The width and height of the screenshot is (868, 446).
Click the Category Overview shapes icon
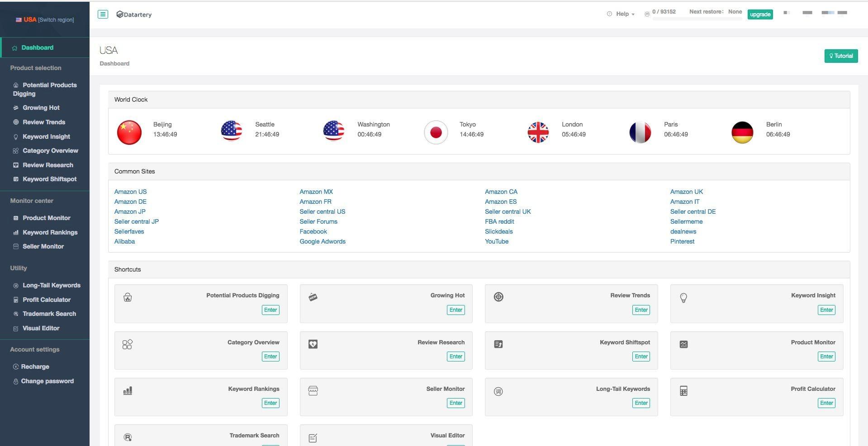[128, 344]
